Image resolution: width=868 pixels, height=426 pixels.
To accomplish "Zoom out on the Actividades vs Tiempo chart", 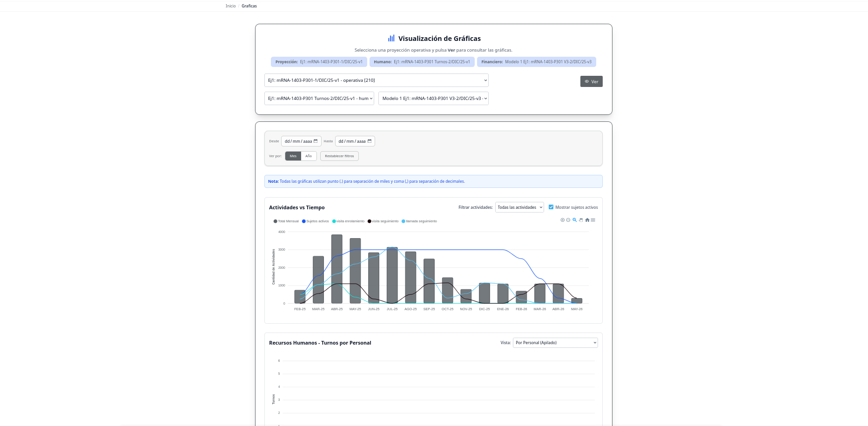I will click(x=568, y=220).
